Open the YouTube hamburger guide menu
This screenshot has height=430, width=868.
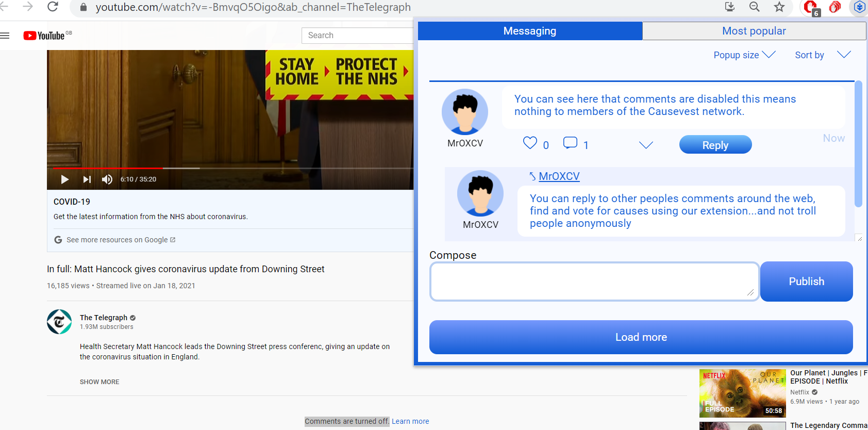pyautogui.click(x=5, y=36)
